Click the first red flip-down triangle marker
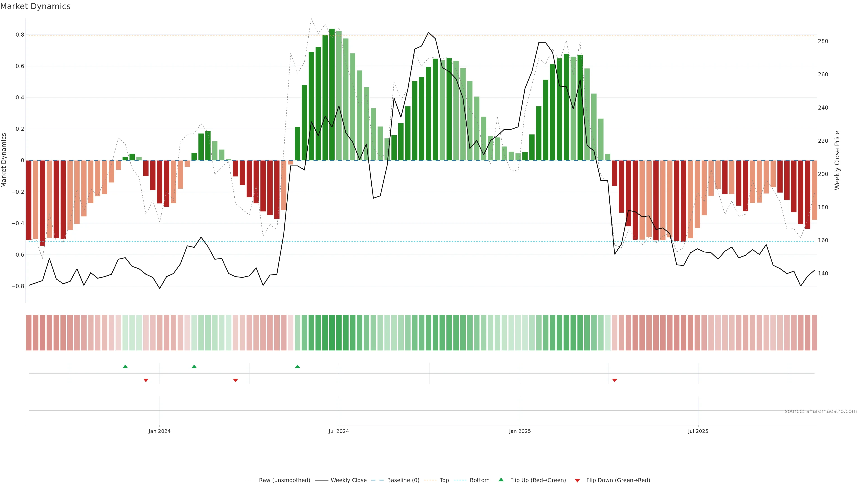The height and width of the screenshot is (488, 868). [x=146, y=380]
